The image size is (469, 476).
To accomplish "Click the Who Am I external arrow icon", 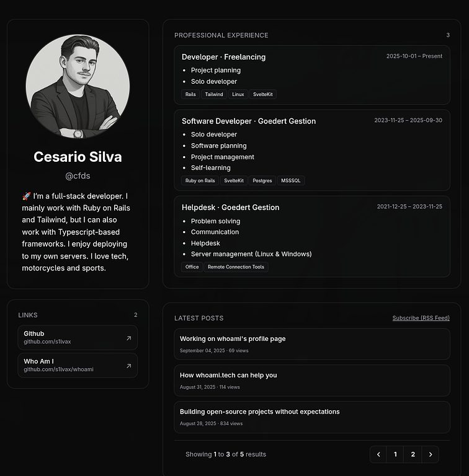I will click(128, 366).
